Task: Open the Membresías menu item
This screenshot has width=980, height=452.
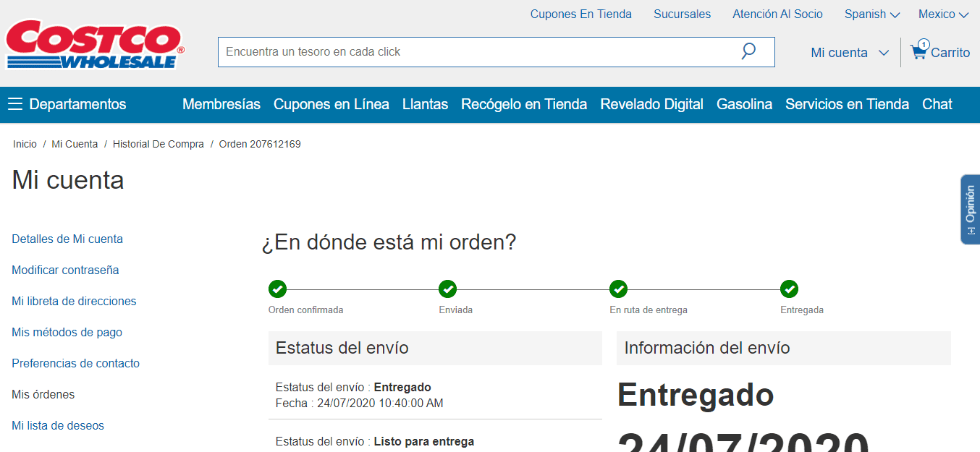Action: (221, 104)
